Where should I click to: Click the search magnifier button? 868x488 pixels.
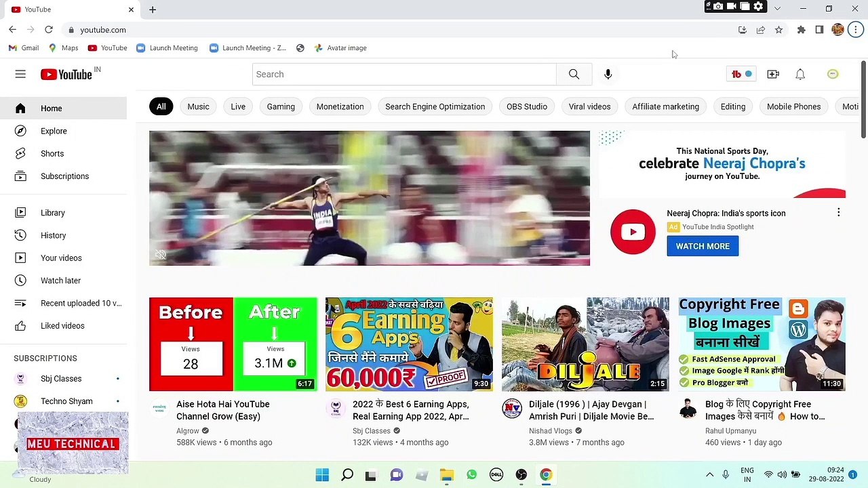click(x=574, y=74)
